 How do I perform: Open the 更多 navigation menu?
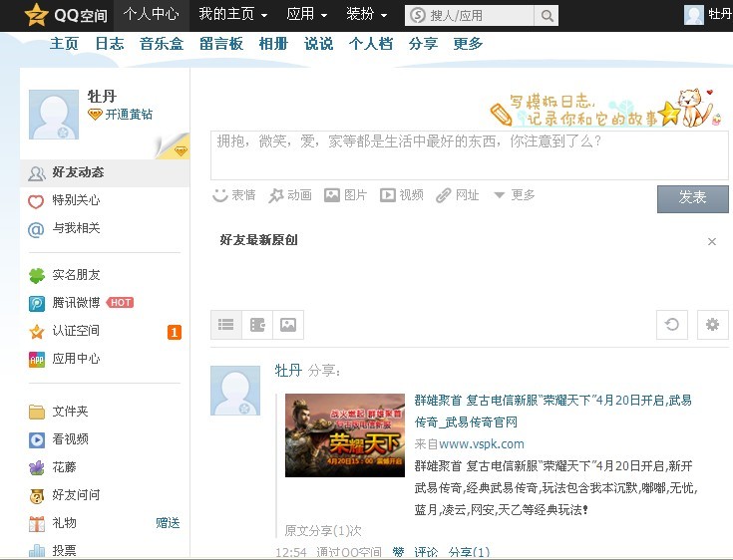[x=468, y=44]
